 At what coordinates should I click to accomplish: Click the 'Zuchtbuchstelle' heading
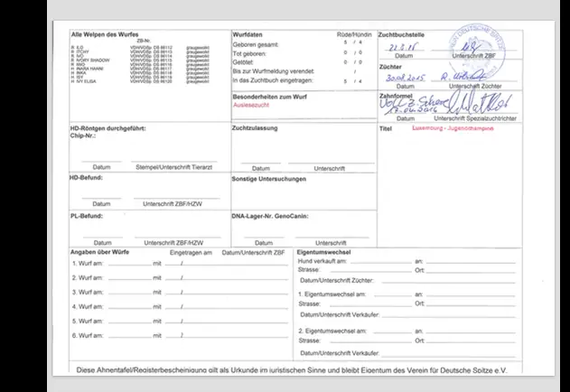[401, 35]
